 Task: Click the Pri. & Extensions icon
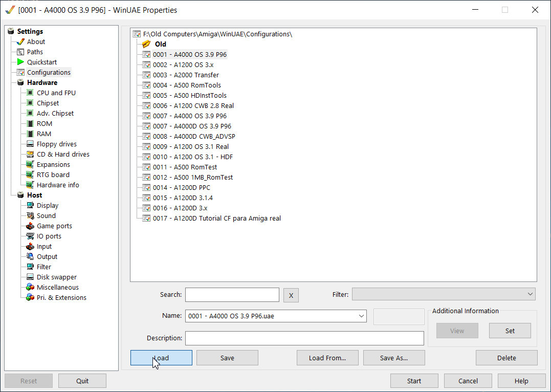click(x=30, y=297)
